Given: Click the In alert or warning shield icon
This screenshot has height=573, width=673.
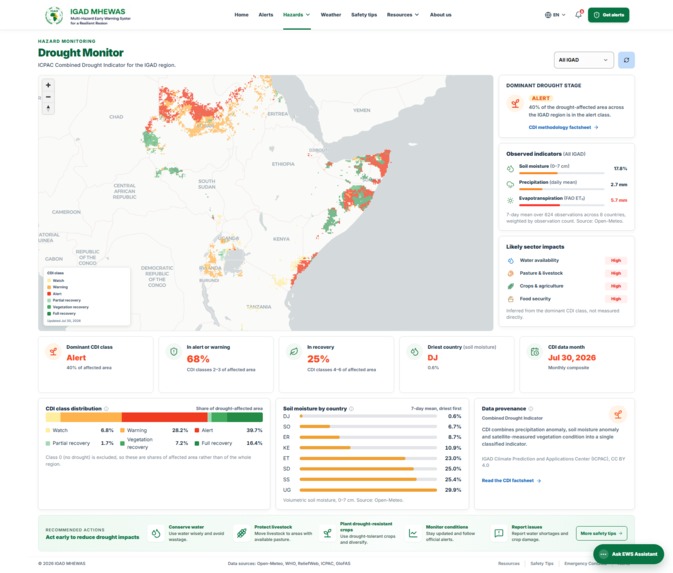Looking at the screenshot, I should (x=173, y=352).
